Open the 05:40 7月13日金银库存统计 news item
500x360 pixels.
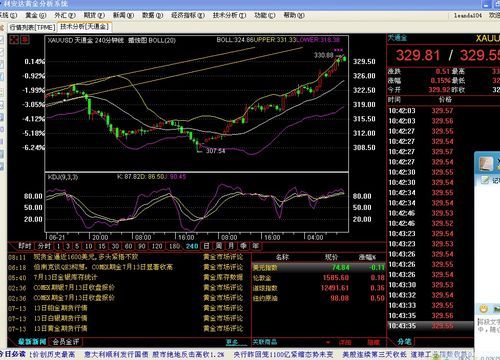(65, 277)
